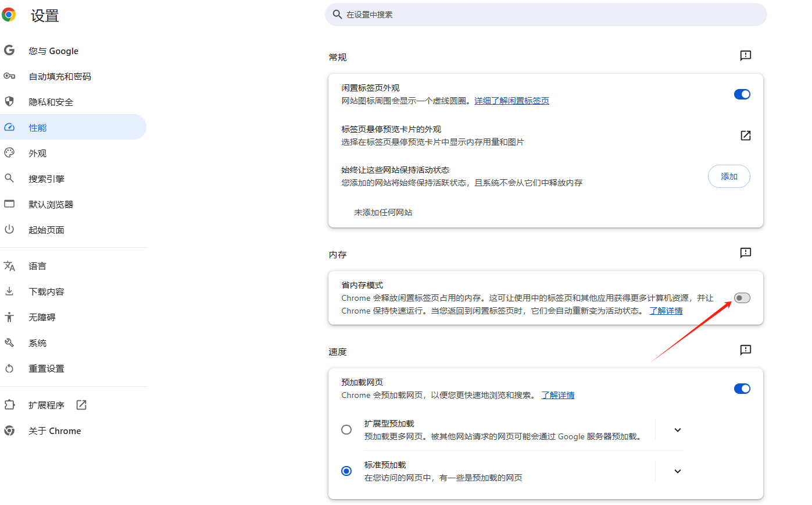Click the reset icon for 重置设置

[x=9, y=368]
